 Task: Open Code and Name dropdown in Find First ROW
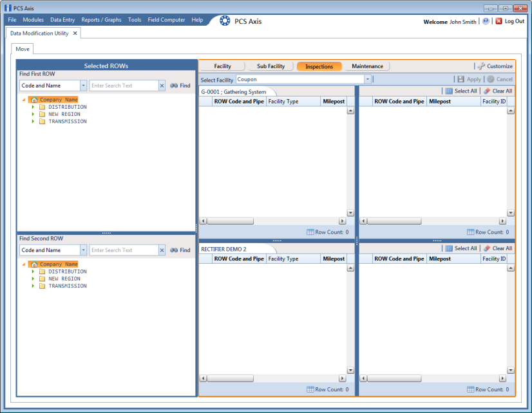click(84, 86)
